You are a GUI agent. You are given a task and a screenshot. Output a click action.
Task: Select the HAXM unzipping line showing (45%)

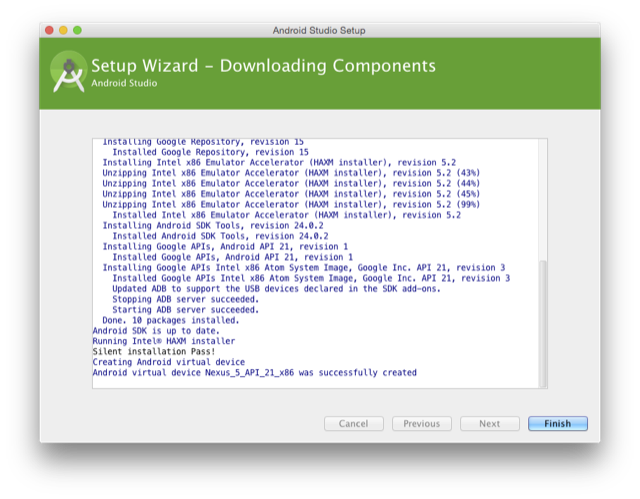click(x=291, y=194)
